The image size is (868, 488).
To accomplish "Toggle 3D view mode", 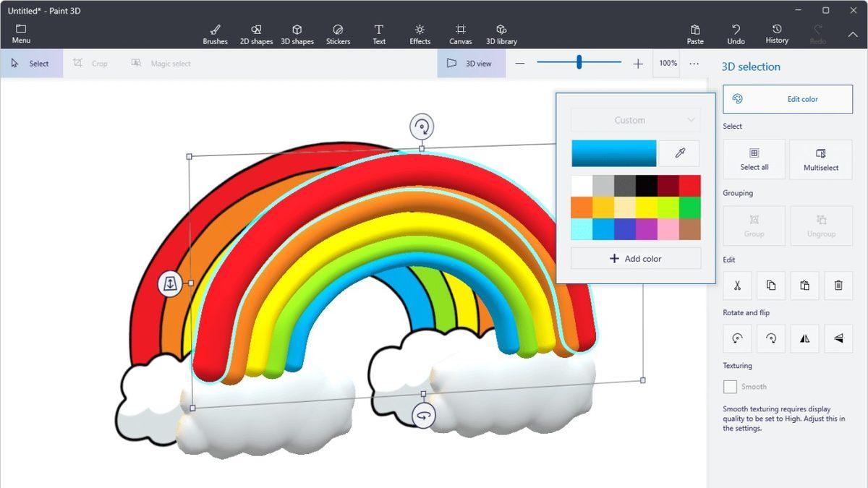I will pos(471,63).
